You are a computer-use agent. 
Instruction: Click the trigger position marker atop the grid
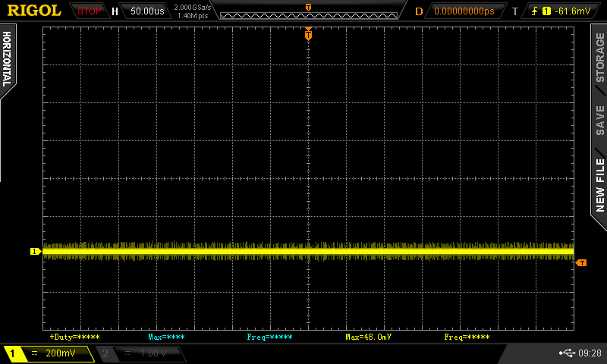coord(308,34)
